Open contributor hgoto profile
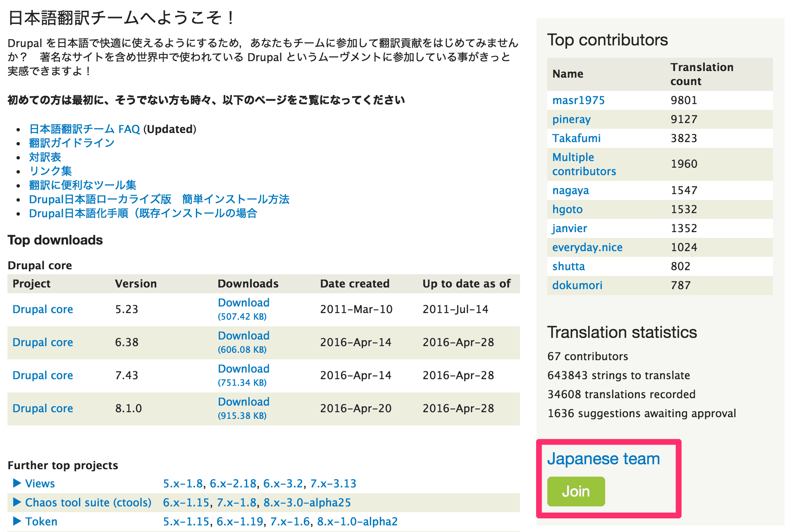This screenshot has width=792, height=532. coord(567,209)
